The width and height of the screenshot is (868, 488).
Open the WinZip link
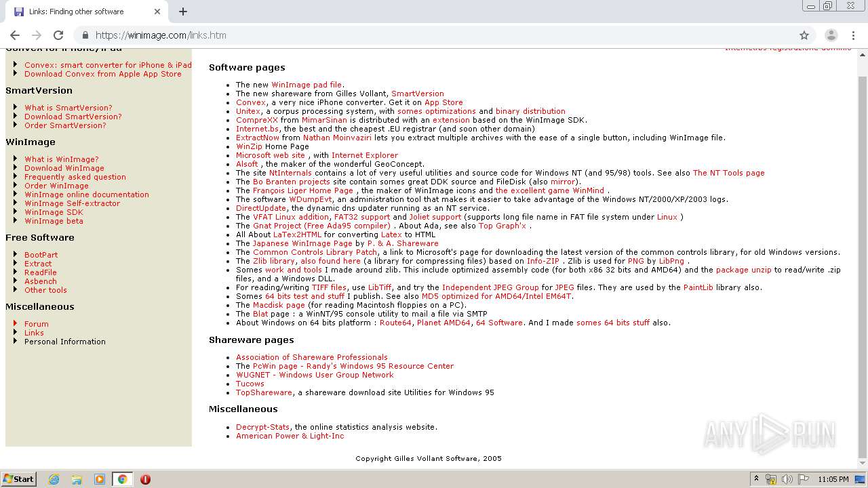coord(249,146)
